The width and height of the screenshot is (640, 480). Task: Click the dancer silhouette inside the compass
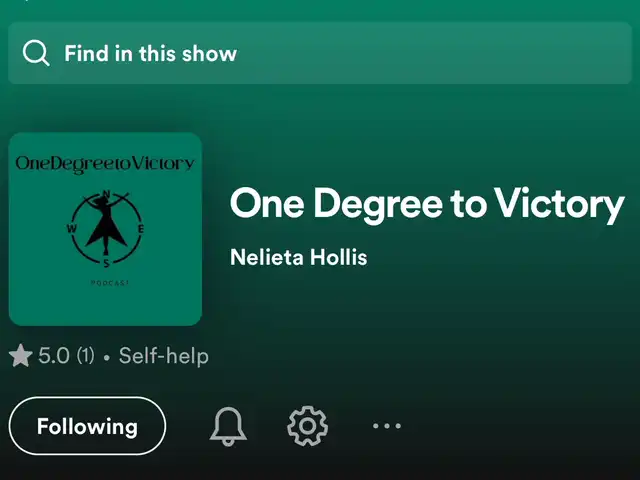[x=106, y=223]
